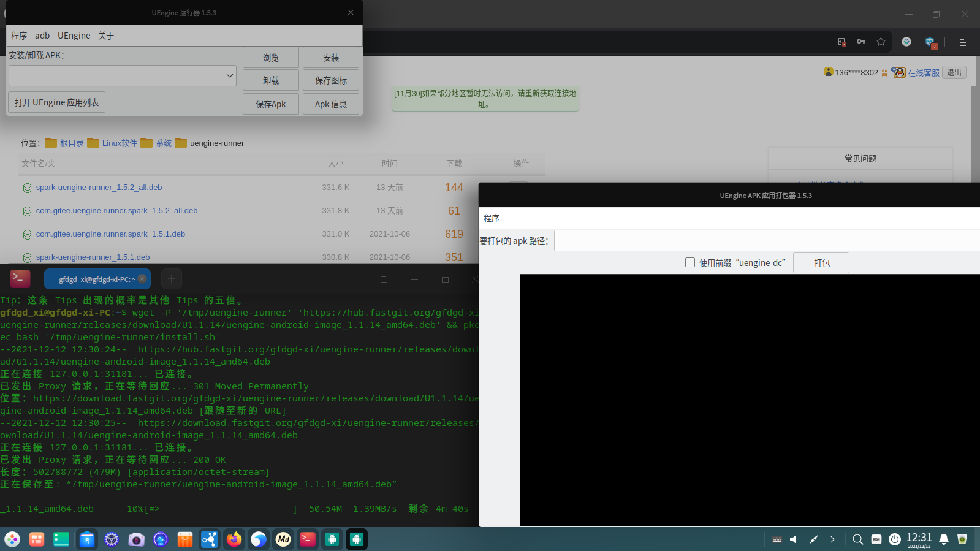Open the adb menu in UEngine 运行器
Viewport: 980px width, 551px height.
click(42, 36)
